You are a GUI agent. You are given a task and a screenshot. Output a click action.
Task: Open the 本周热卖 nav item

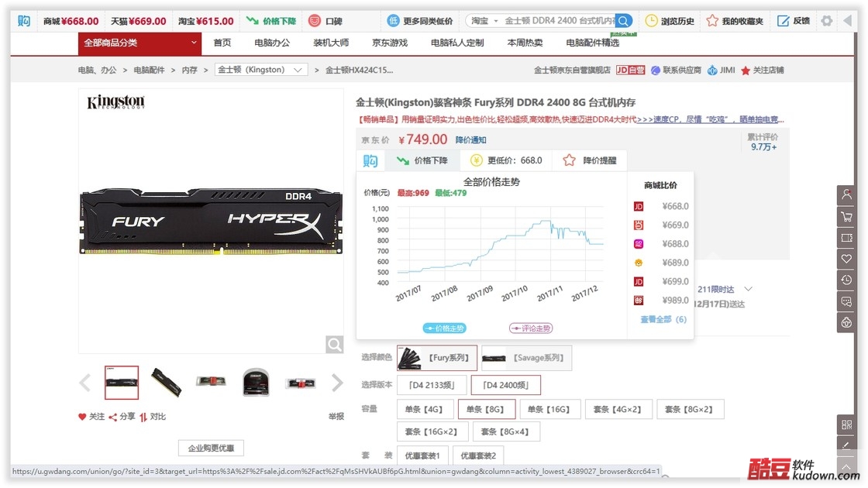(525, 43)
